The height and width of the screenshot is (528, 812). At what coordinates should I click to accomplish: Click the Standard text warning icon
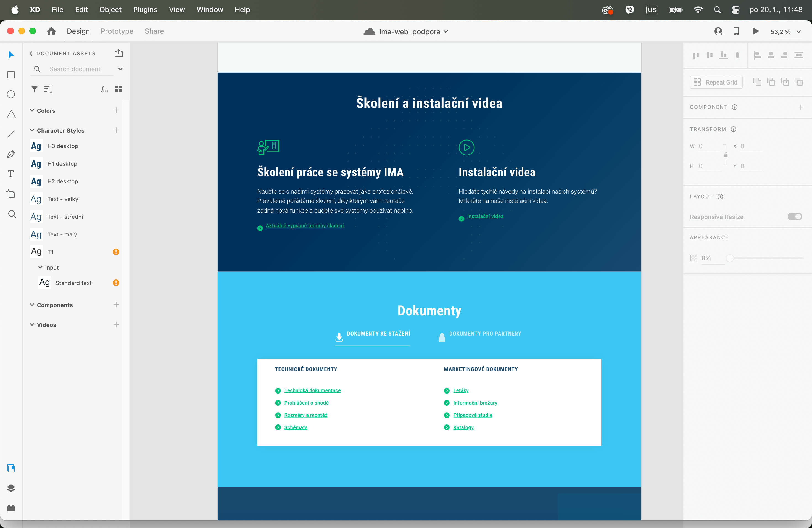point(116,283)
